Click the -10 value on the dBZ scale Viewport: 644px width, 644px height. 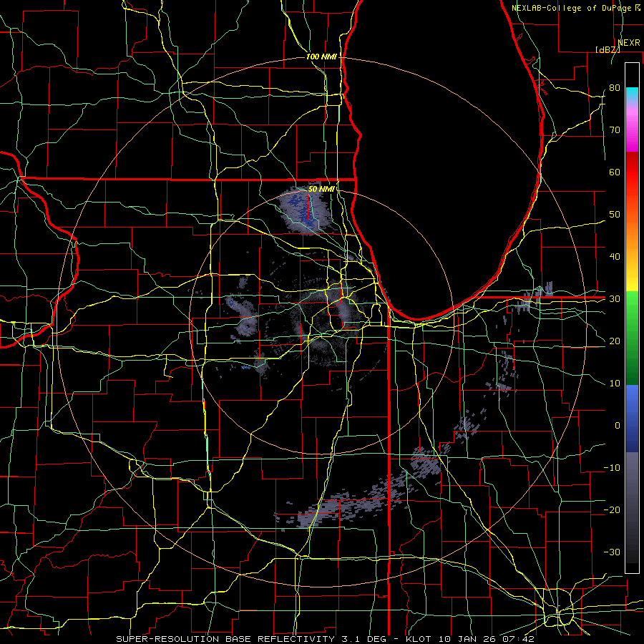(612, 468)
